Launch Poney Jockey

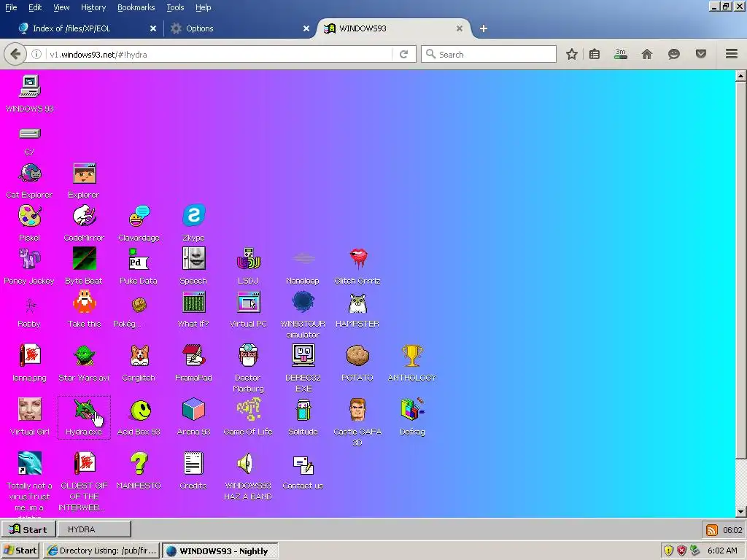[x=29, y=259]
